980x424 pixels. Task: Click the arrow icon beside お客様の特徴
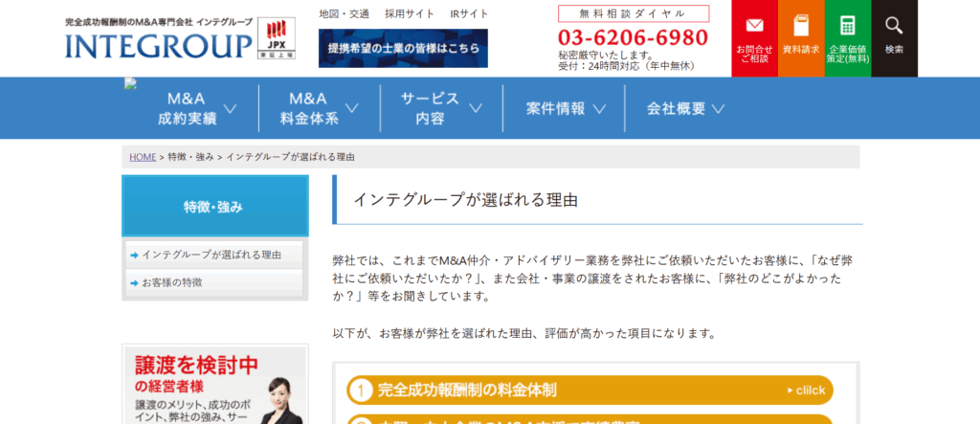coord(134,283)
